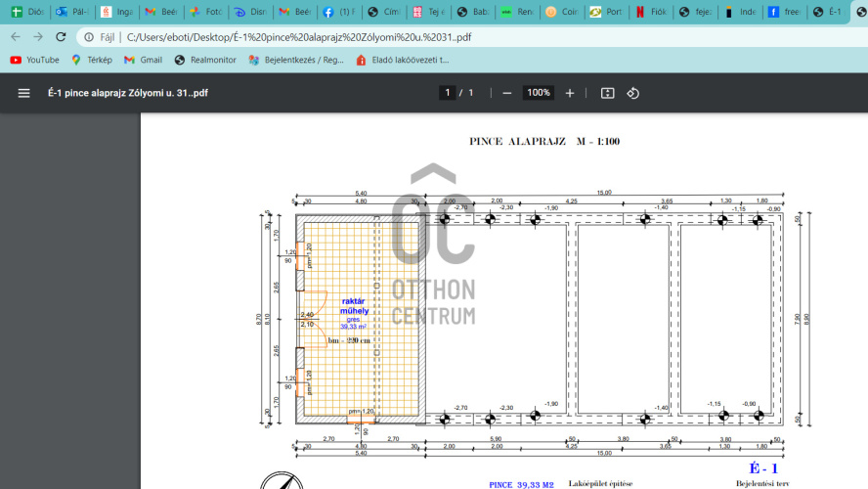Switch to the Bab tab

pos(473,12)
